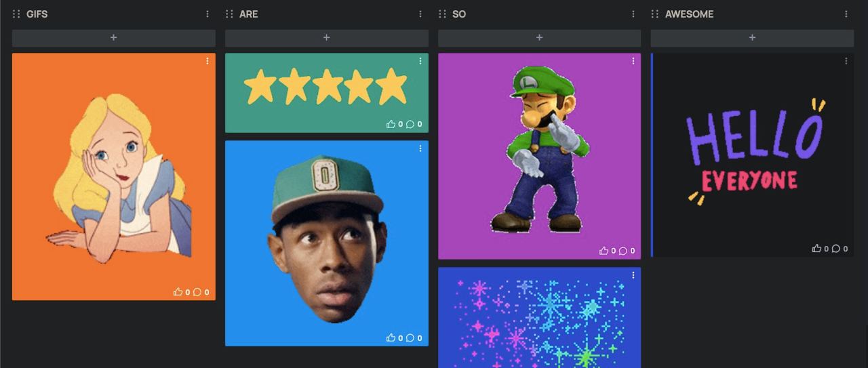868x368 pixels.
Task: Like the Alice GIF card
Action: pyautogui.click(x=178, y=292)
